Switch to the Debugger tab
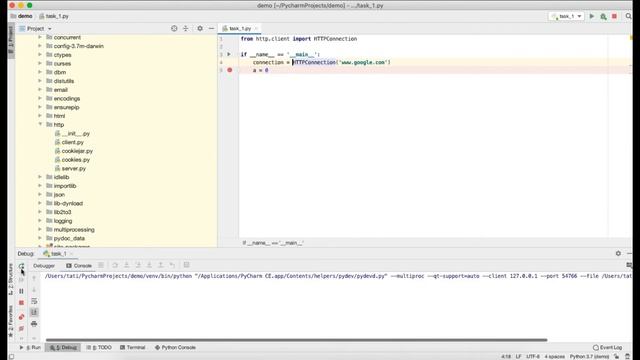640x360 pixels. click(44, 266)
